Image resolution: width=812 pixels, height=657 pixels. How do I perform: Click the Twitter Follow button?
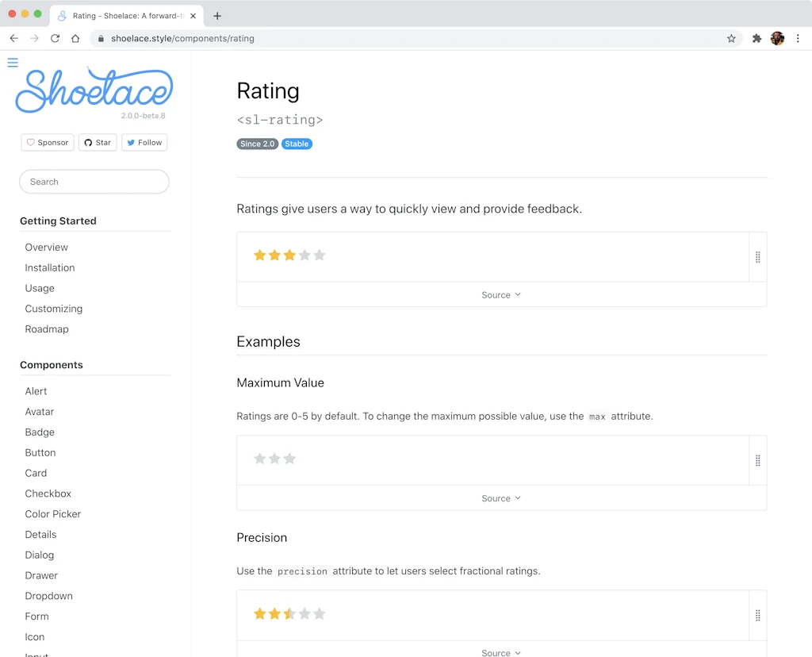144,143
